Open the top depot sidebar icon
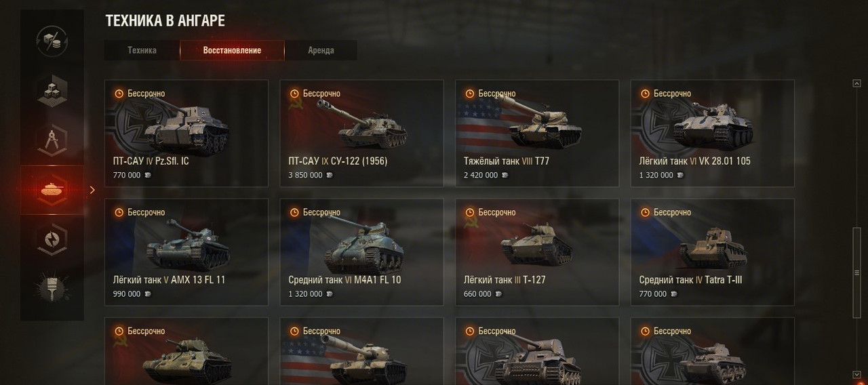 click(x=52, y=42)
